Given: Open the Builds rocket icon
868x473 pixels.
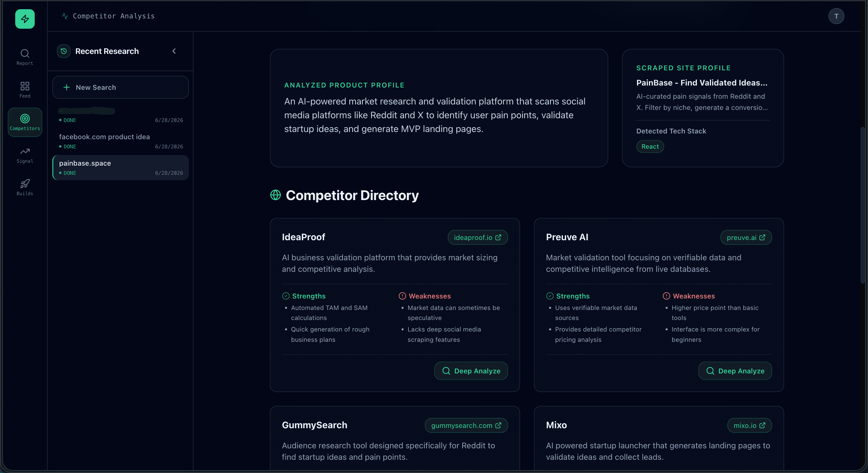Looking at the screenshot, I should pyautogui.click(x=25, y=184).
